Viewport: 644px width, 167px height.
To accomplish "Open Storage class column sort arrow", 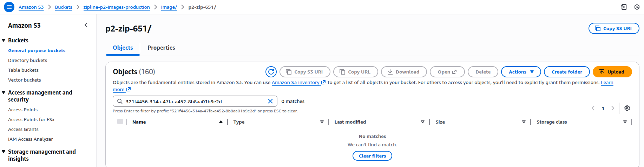I will tap(625, 122).
